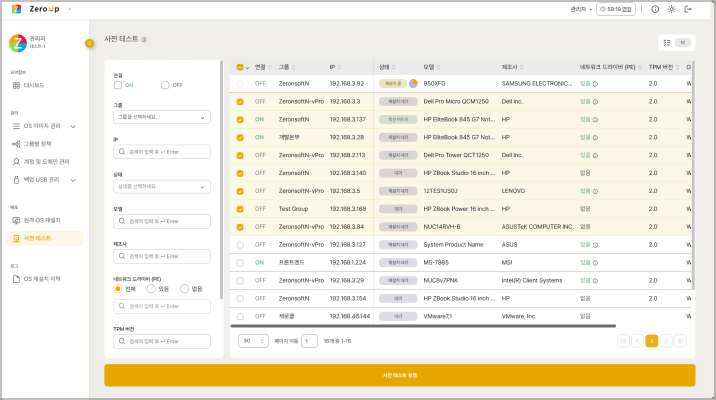Check the OFF connection filter checkbox

pyautogui.click(x=165, y=85)
